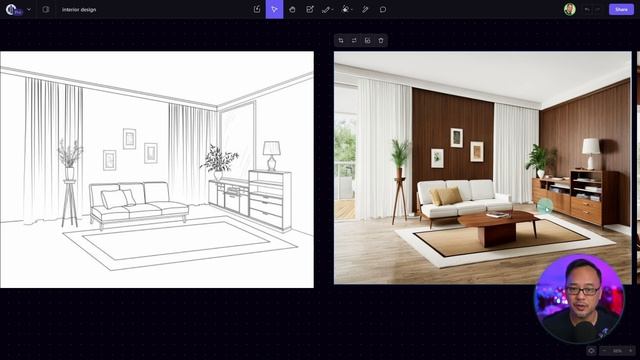This screenshot has height=360, width=640.
Task: Select the brush drawing tool
Action: coord(326,9)
